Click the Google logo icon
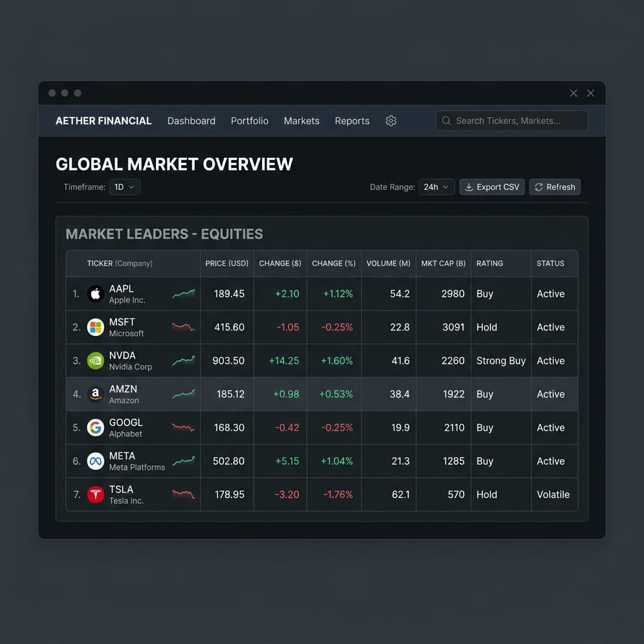 click(x=96, y=428)
